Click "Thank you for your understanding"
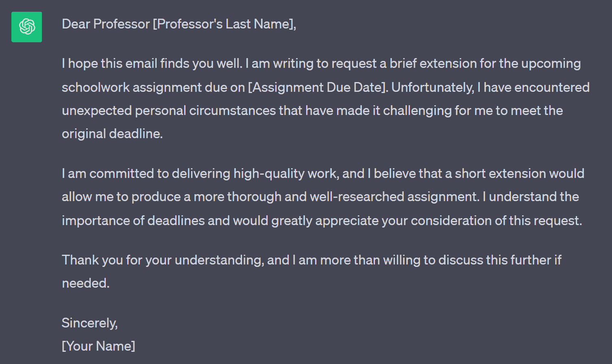Viewport: 612px width, 364px height. tap(162, 260)
